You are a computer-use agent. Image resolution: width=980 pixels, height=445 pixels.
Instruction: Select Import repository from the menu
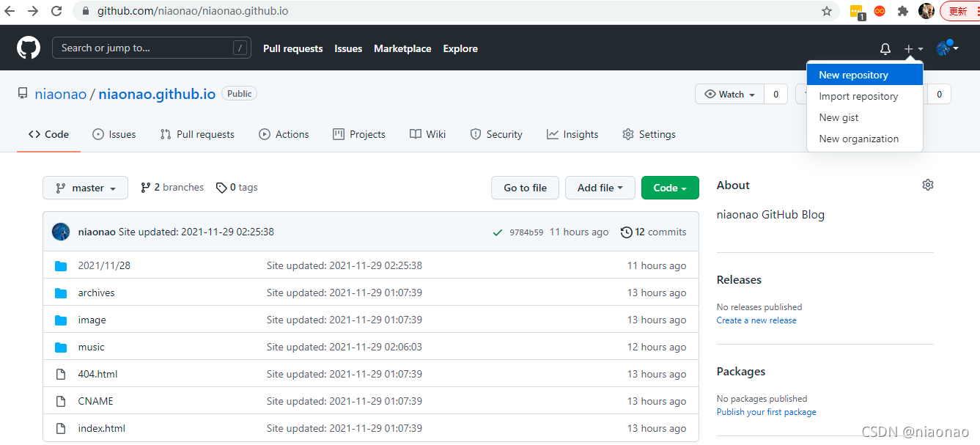pos(865,96)
